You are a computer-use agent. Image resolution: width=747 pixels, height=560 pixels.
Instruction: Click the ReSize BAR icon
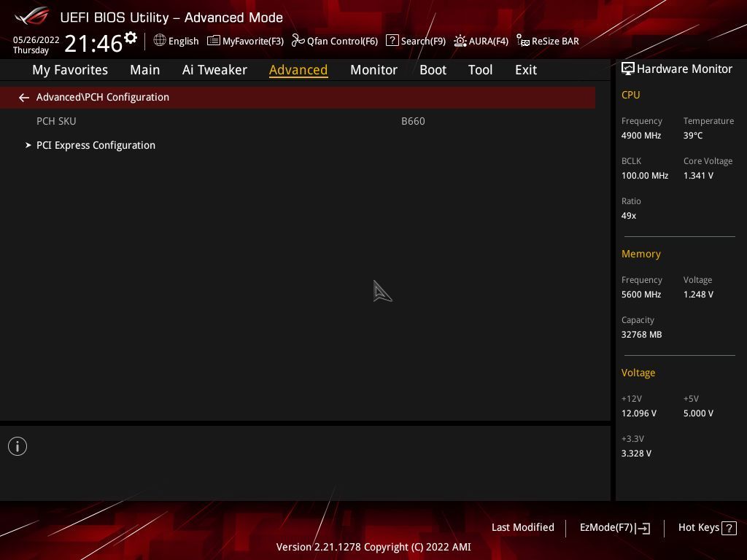(522, 41)
